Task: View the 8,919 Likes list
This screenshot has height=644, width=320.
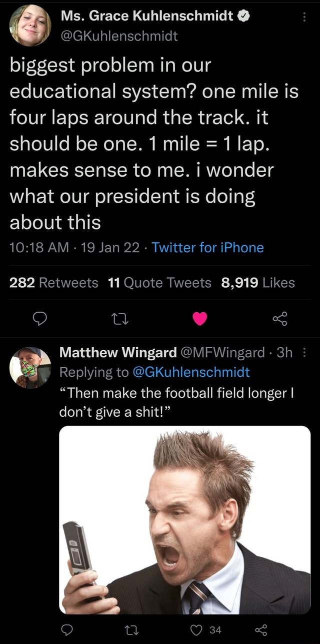Action: 257,283
